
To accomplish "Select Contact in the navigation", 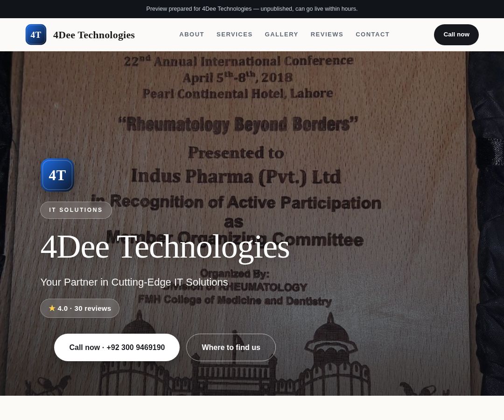I will [x=372, y=35].
